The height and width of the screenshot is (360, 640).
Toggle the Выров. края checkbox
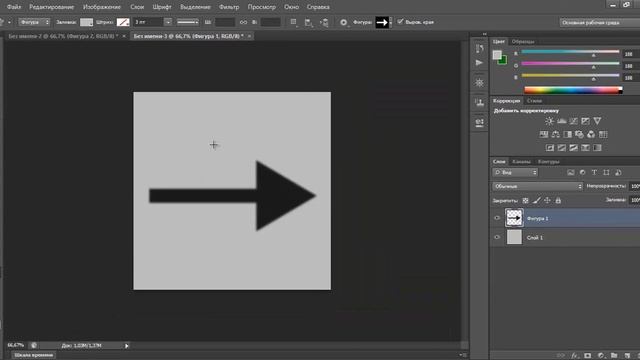tap(400, 22)
